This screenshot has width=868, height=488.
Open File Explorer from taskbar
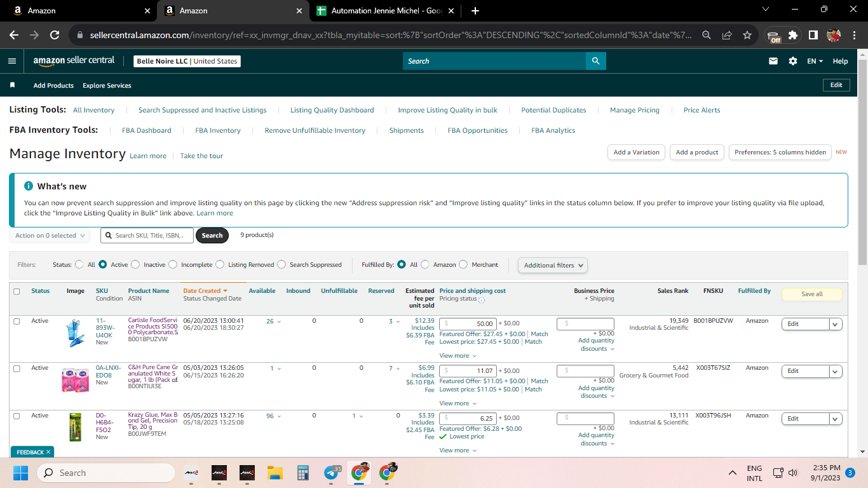pyautogui.click(x=275, y=473)
